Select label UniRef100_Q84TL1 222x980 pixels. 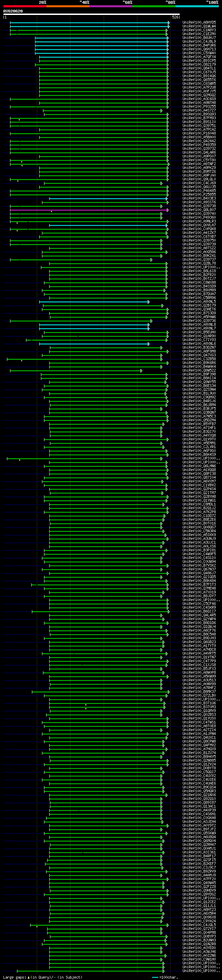coord(199,68)
